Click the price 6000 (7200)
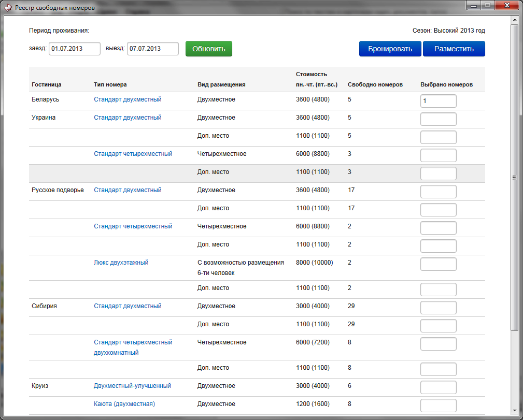The width and height of the screenshot is (523, 420). [313, 342]
